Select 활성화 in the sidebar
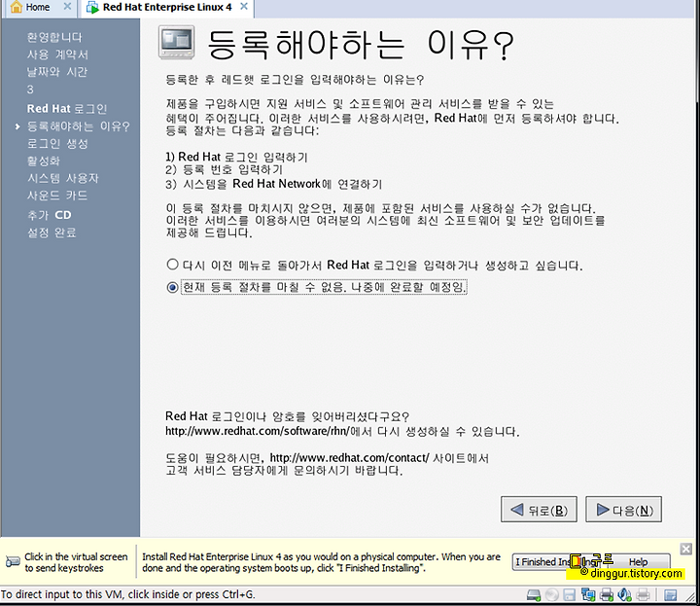 pyautogui.click(x=44, y=161)
